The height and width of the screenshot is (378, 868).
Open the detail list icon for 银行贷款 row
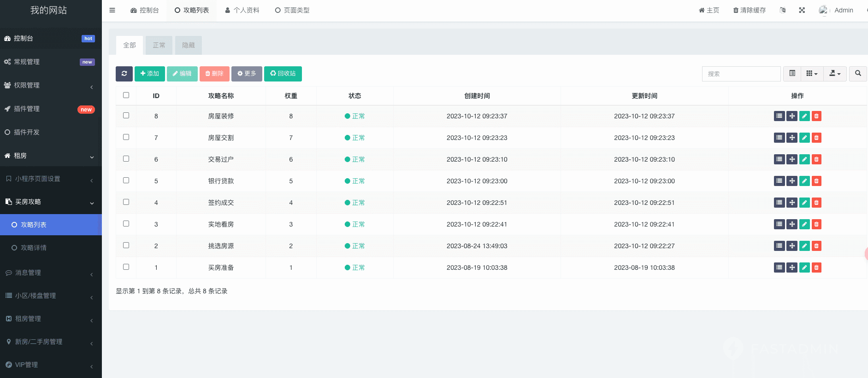click(x=779, y=181)
